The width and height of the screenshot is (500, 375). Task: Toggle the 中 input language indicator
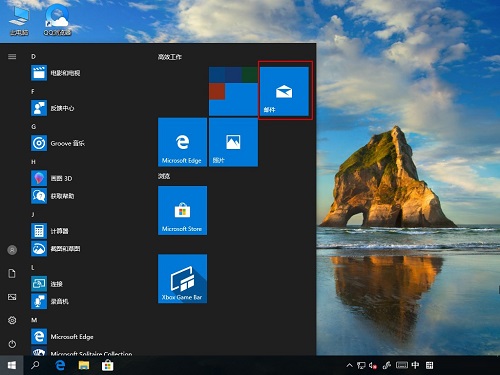click(415, 365)
